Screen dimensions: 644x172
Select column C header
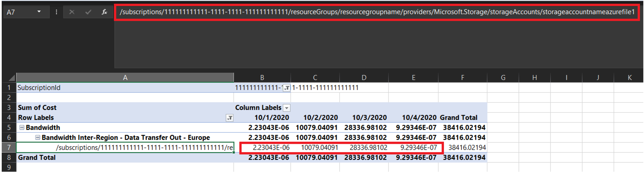pyautogui.click(x=315, y=78)
